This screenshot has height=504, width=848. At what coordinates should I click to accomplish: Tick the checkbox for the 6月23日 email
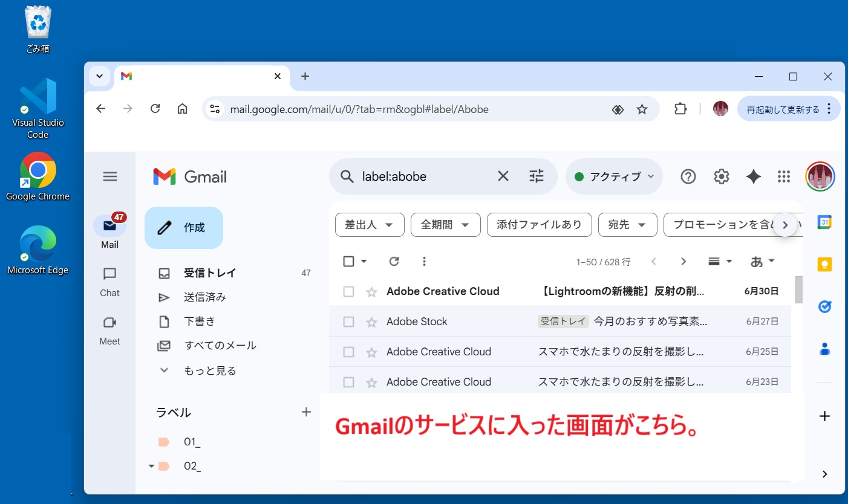(x=348, y=382)
